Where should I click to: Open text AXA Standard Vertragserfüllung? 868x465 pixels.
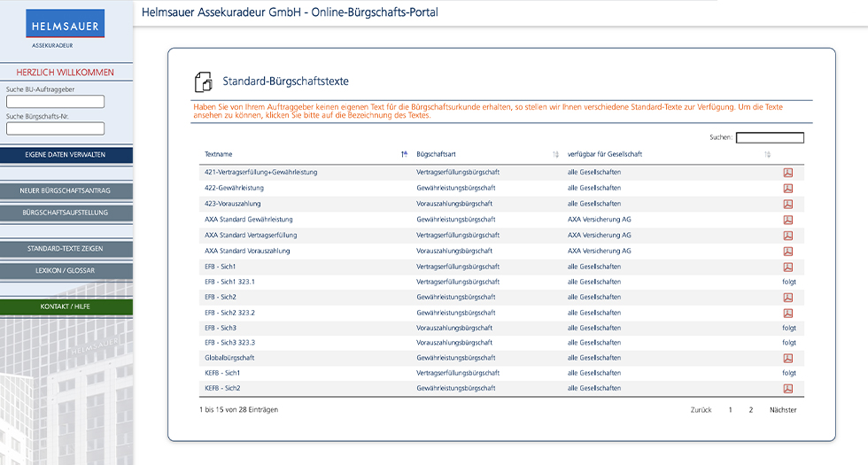(251, 236)
